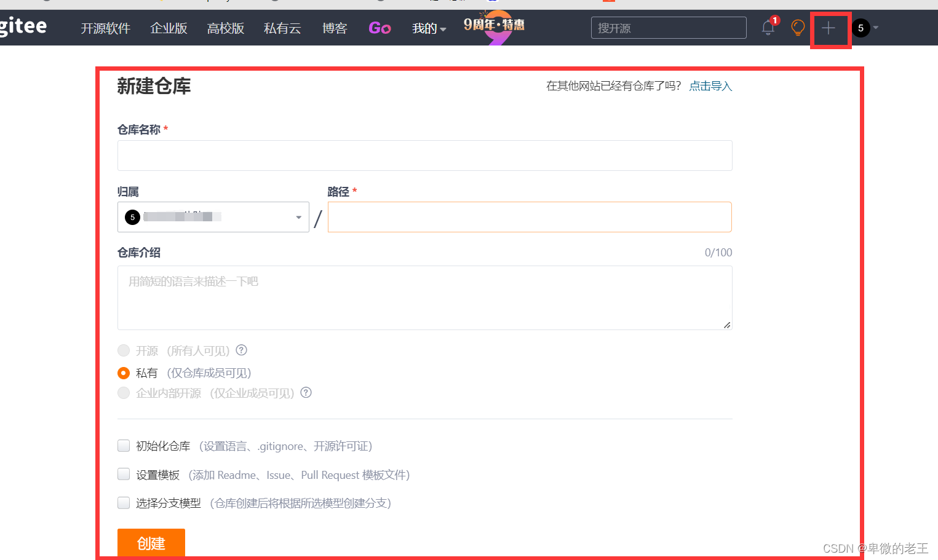The image size is (938, 560).
Task: Enable the 初始化仓库 checkbox
Action: pos(123,446)
